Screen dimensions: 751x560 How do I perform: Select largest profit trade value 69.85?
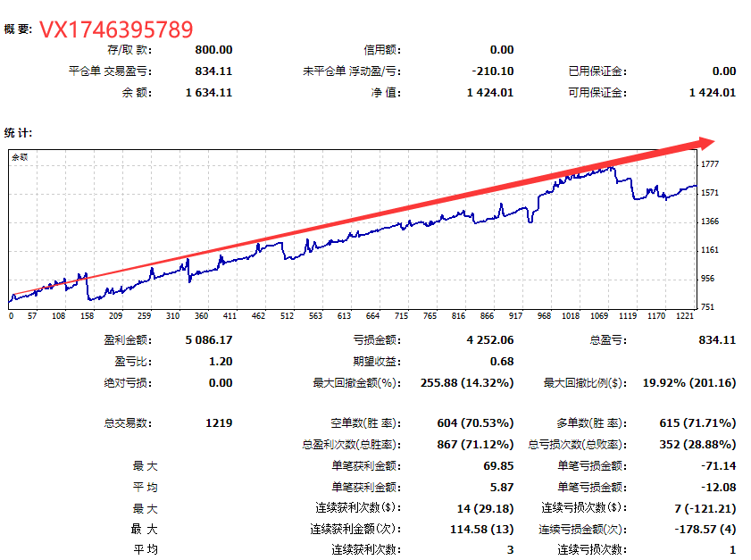point(498,466)
